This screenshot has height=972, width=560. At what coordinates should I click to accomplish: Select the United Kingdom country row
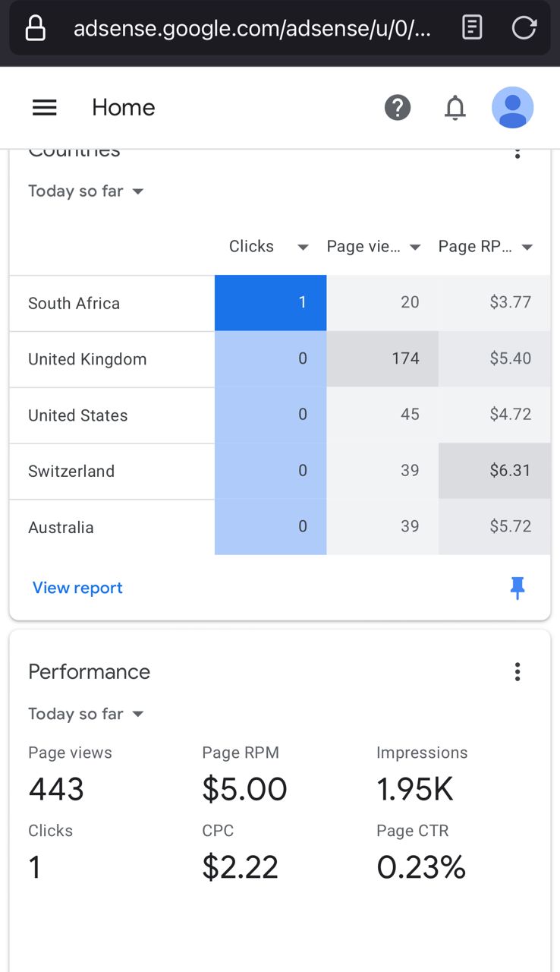click(x=87, y=359)
